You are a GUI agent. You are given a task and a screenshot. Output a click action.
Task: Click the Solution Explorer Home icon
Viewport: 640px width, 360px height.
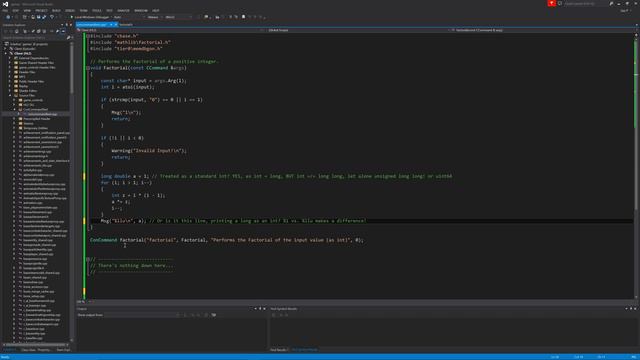(16, 31)
